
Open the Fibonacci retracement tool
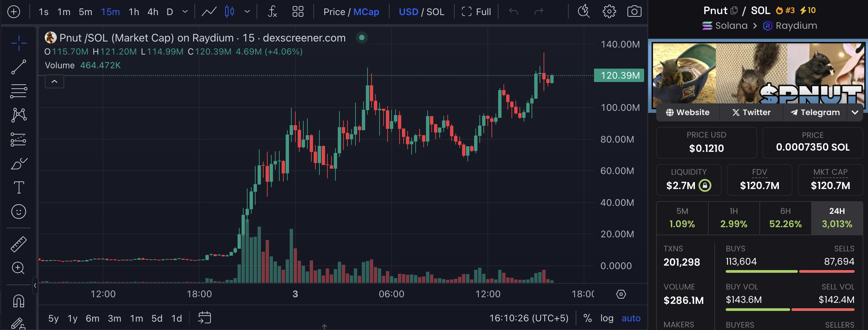(18, 91)
